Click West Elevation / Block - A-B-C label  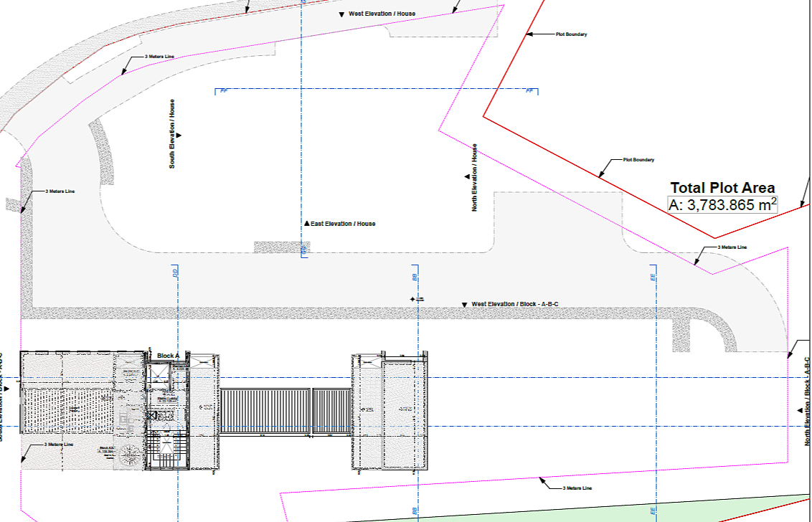click(x=515, y=304)
